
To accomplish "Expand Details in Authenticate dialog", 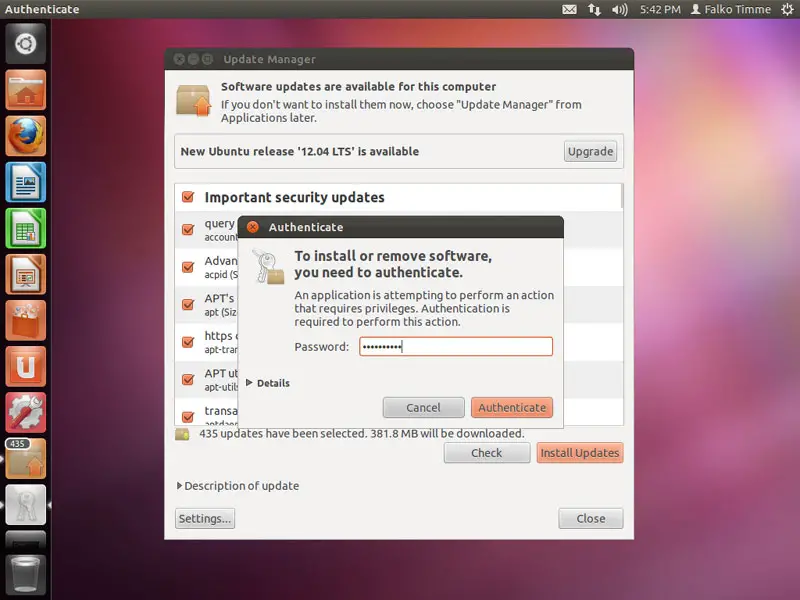I will point(268,383).
